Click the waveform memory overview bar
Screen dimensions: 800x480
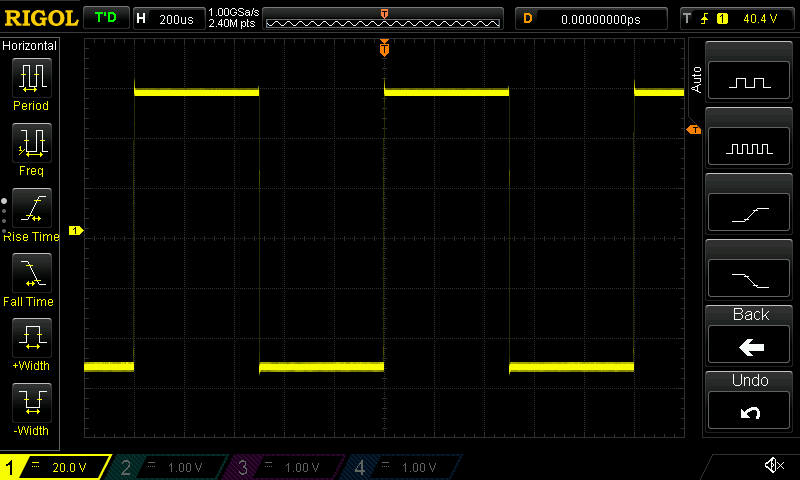click(383, 19)
